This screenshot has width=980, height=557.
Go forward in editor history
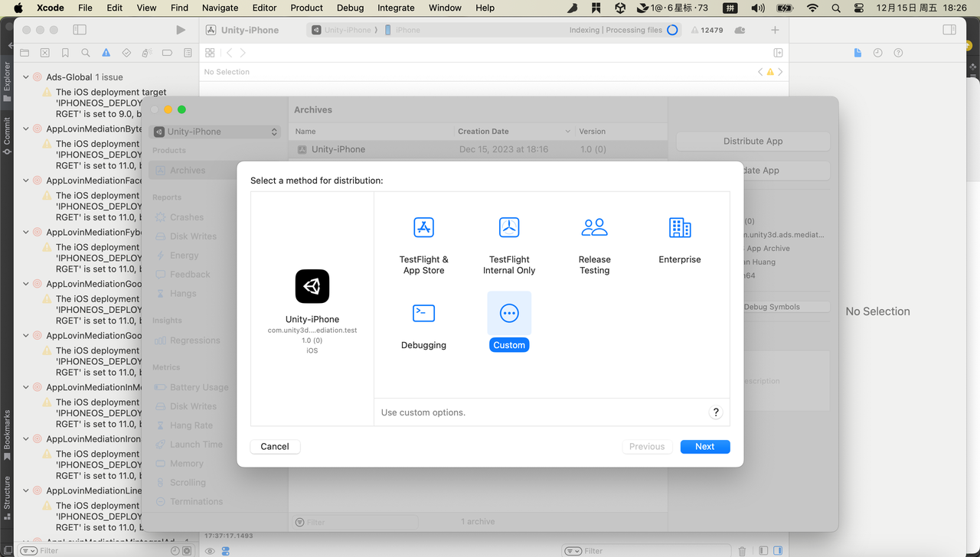pos(243,53)
